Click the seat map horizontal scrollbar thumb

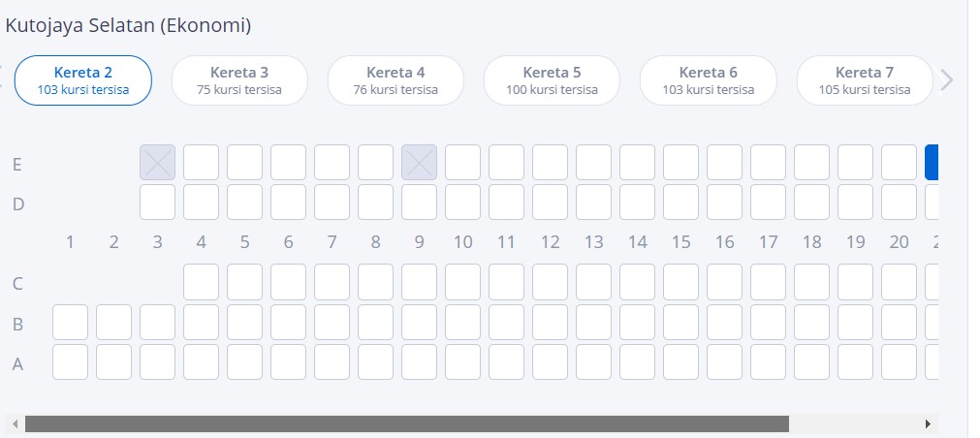407,424
